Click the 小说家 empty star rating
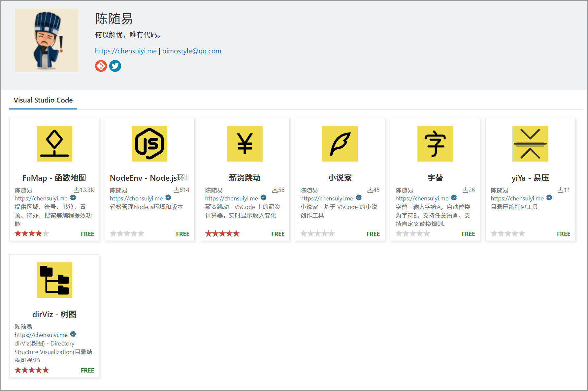This screenshot has width=588, height=391. 317,234
